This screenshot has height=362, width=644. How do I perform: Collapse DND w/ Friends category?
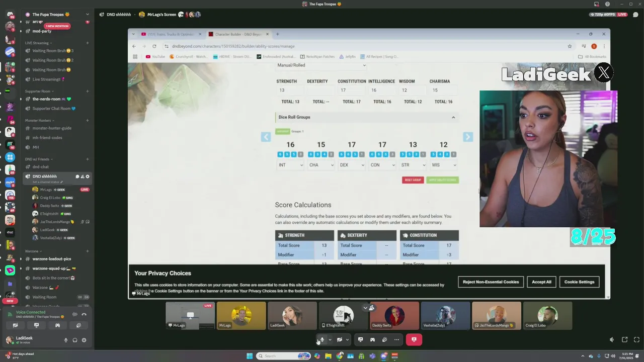[39, 159]
